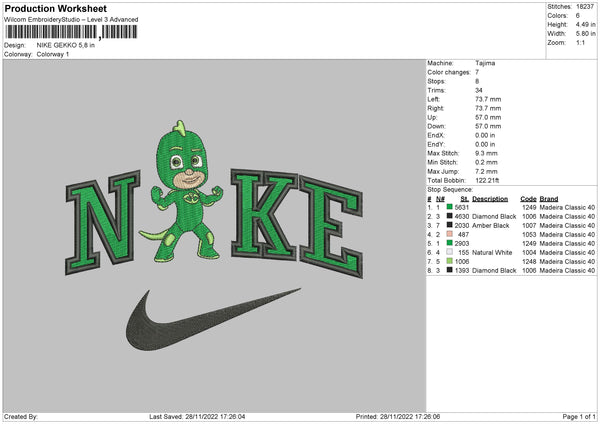Click the black swatch beside stitch count 1393

coord(450,270)
